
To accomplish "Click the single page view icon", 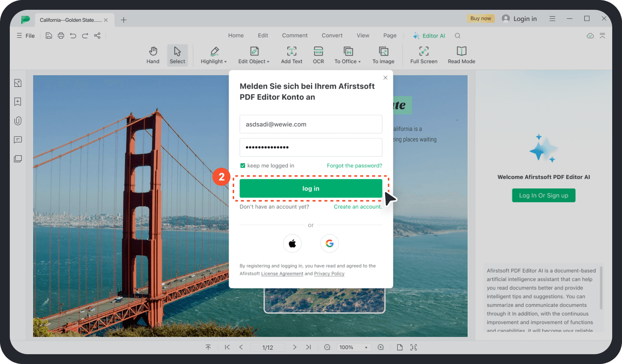I will click(x=399, y=347).
